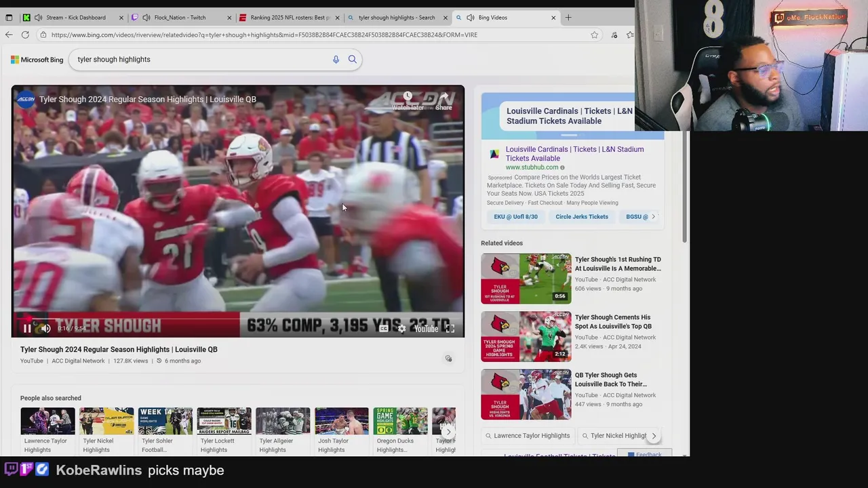Screen dimensions: 868x488
Task: Open Tyler Allgeier Highlights suggestion
Action: pos(283,430)
